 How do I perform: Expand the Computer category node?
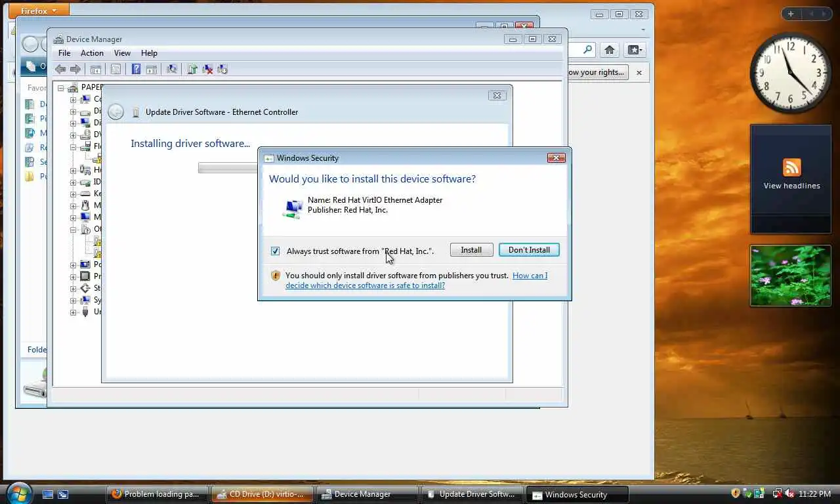point(73,100)
